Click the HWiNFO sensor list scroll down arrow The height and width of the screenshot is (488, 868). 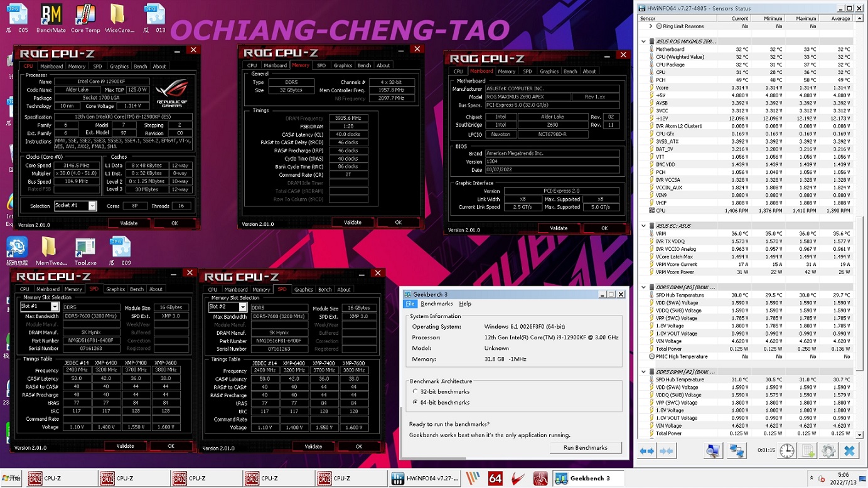click(x=860, y=435)
